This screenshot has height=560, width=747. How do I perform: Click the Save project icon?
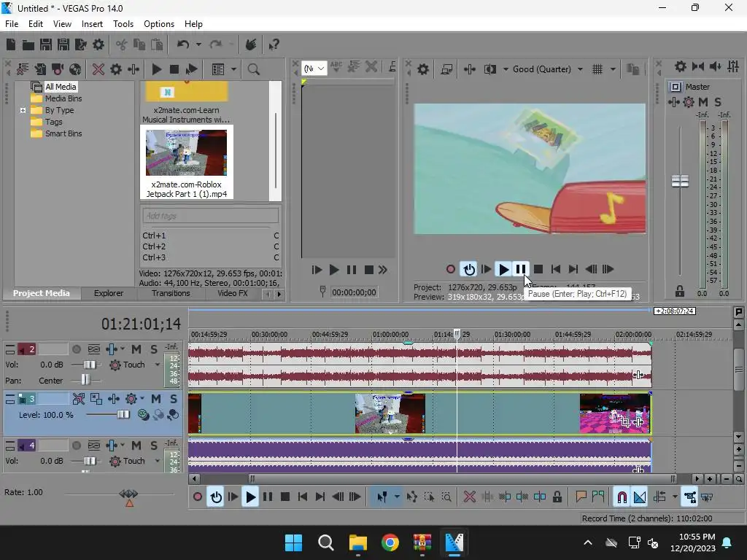point(46,44)
